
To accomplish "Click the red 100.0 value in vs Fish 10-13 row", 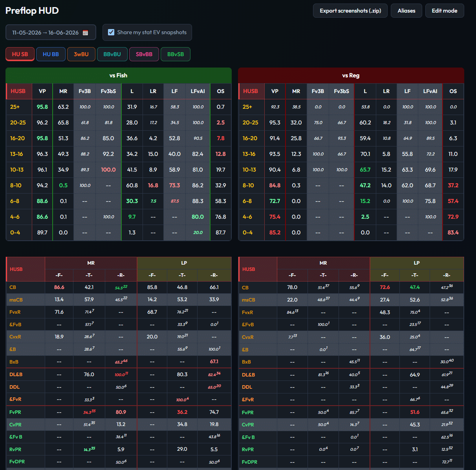I will (x=108, y=170).
